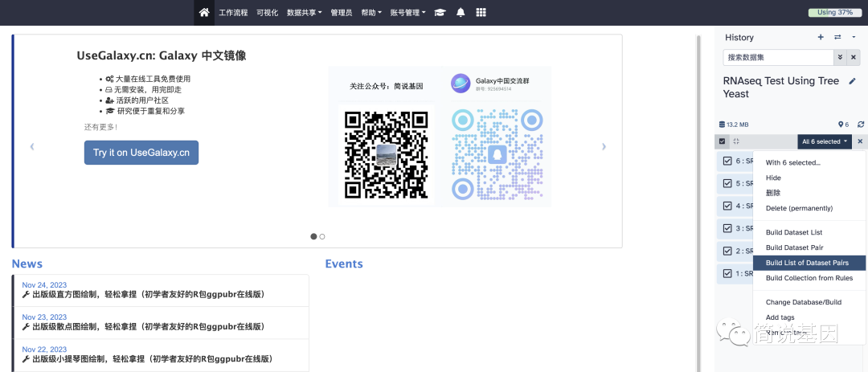Viewport: 868px width, 372px height.
Task: Toggle the select-all datasets checkbox
Action: pos(722,141)
